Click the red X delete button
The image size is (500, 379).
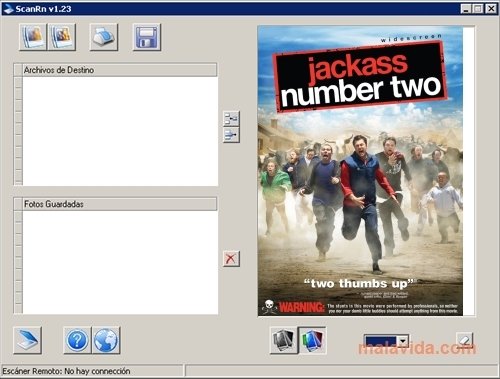tap(231, 258)
